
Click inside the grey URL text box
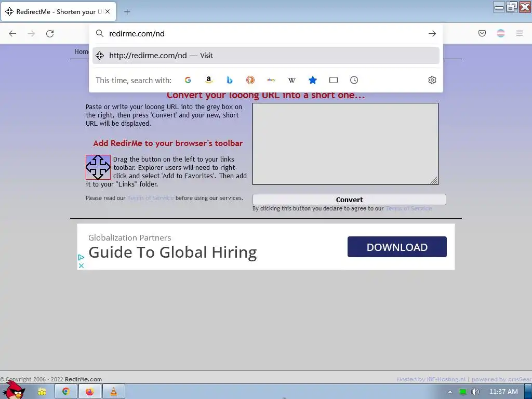[345, 144]
